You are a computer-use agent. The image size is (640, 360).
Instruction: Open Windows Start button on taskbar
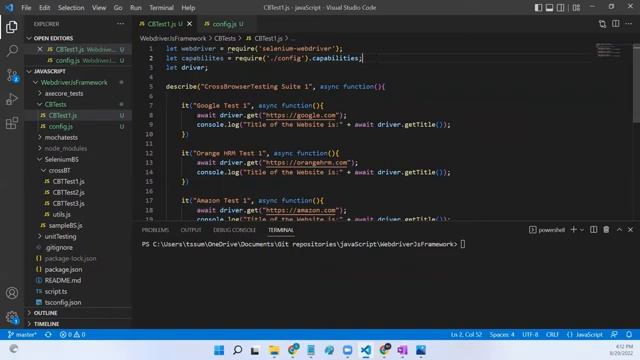pos(219,350)
